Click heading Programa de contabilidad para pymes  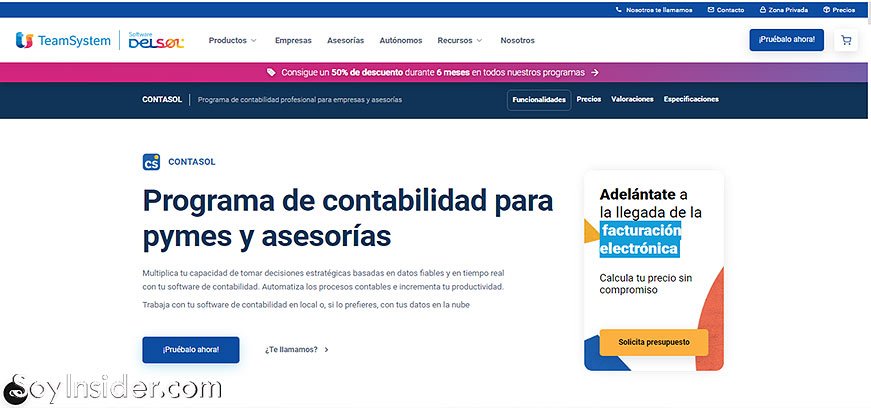pyautogui.click(x=348, y=218)
